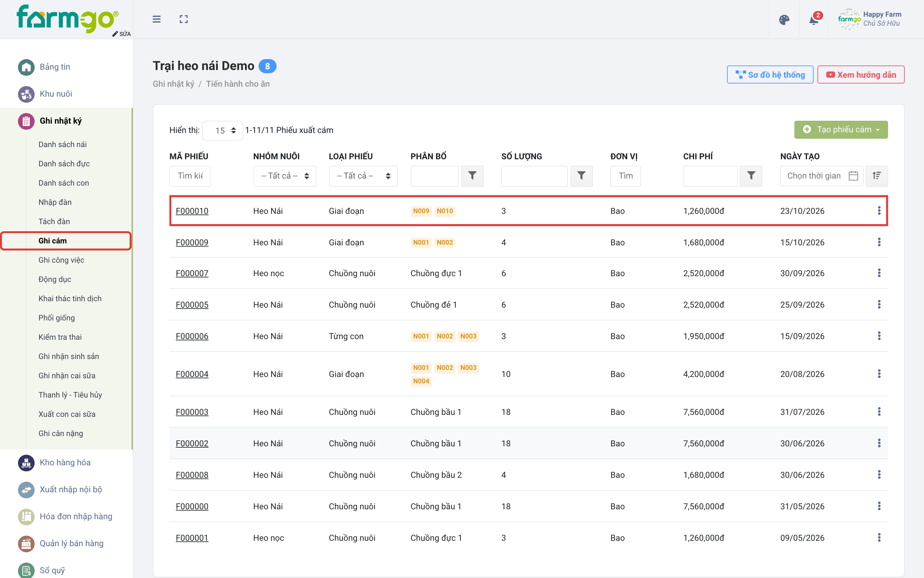Click the Chi phí filter funnel icon
This screenshot has width=924, height=578.
pyautogui.click(x=751, y=176)
